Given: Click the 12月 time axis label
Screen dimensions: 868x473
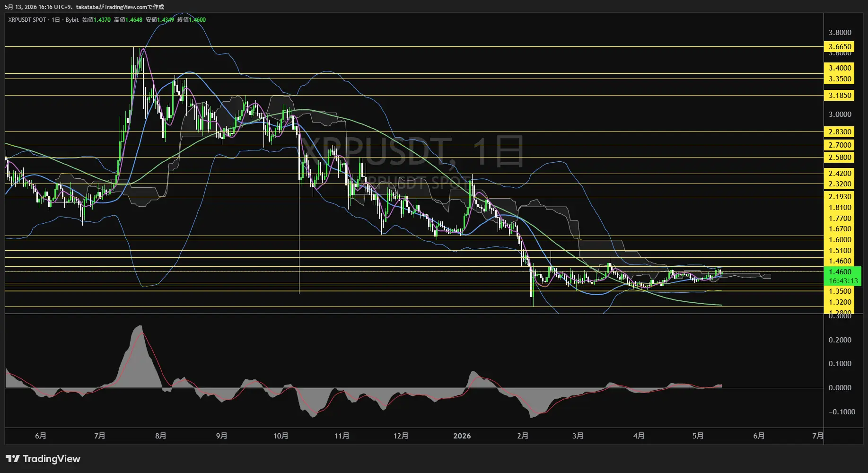Looking at the screenshot, I should click(401, 436).
